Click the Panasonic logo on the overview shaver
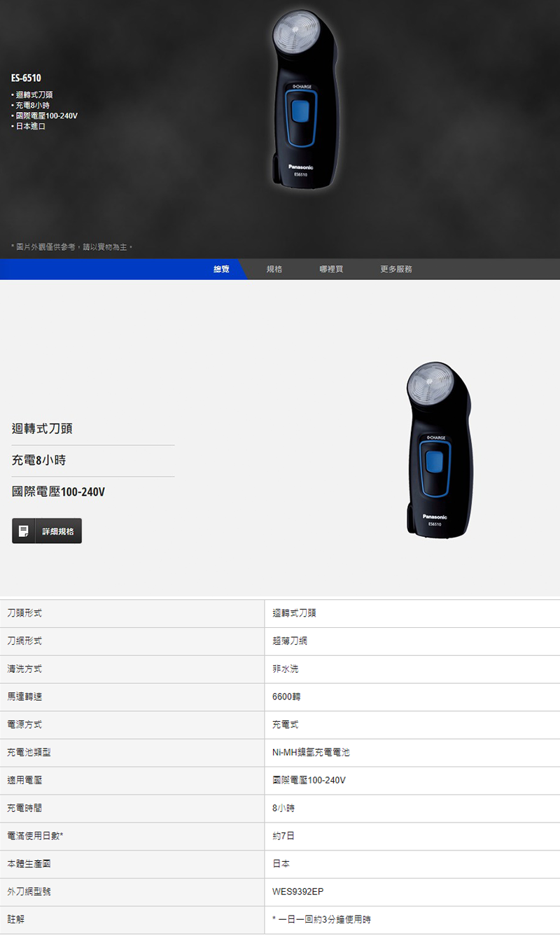 (x=434, y=517)
